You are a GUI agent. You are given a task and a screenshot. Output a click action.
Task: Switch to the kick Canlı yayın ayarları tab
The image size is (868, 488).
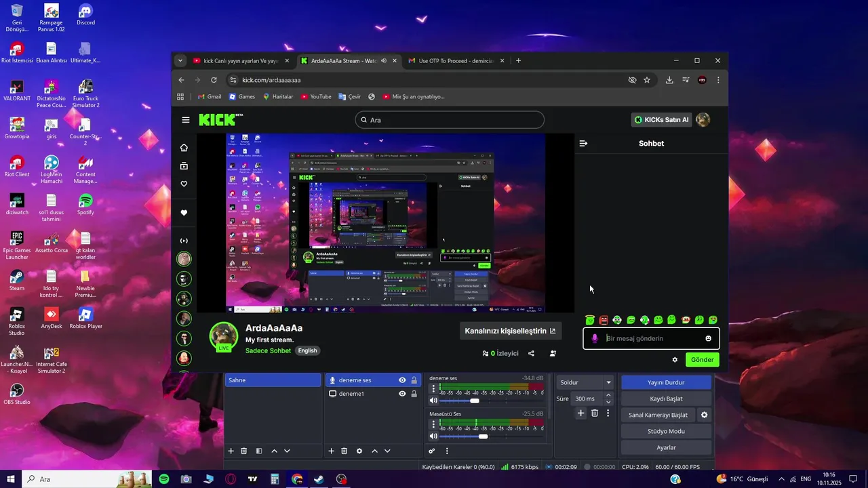pos(241,60)
